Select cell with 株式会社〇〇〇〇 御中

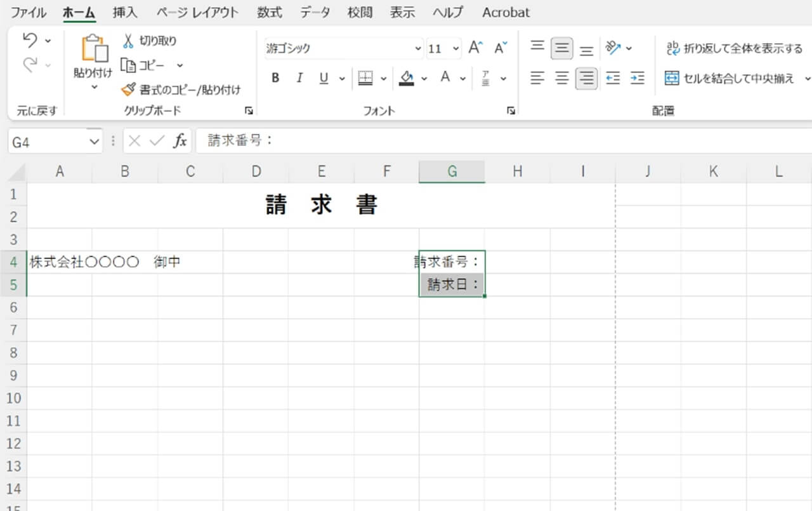60,262
